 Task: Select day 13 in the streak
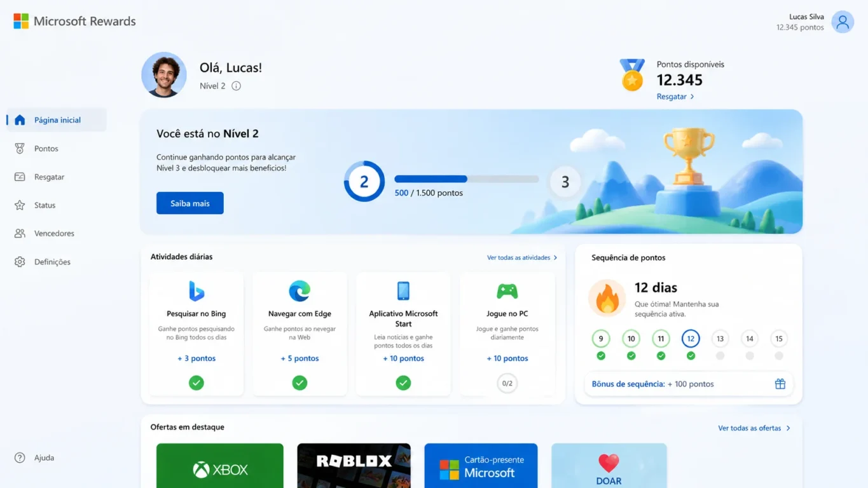[x=720, y=339]
